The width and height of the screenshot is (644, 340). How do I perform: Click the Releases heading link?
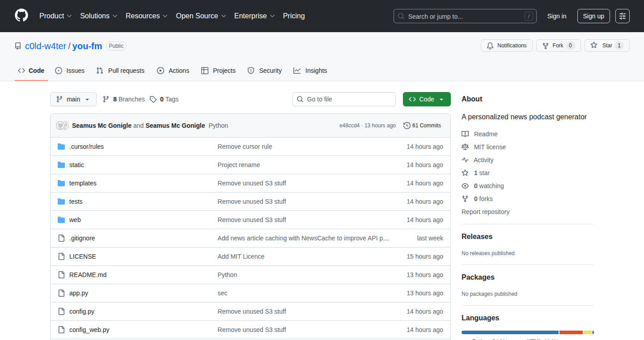pos(477,237)
